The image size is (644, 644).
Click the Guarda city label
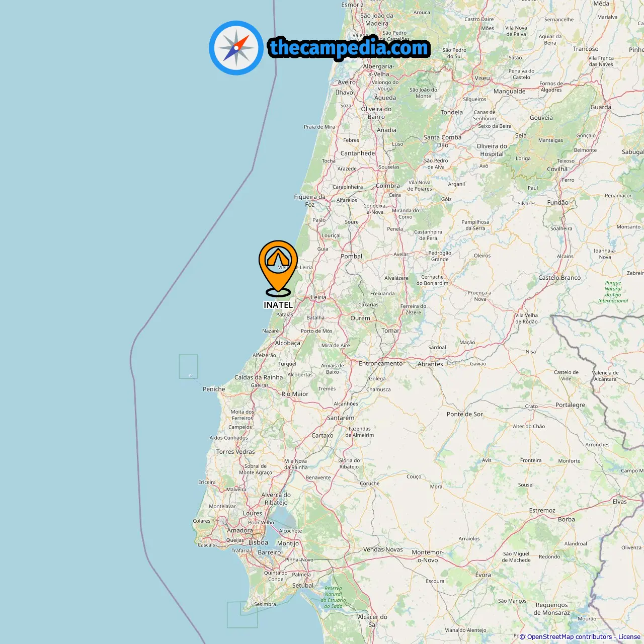pyautogui.click(x=601, y=107)
